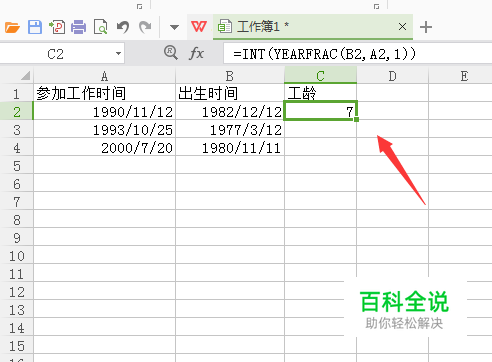The height and width of the screenshot is (362, 492).
Task: Click the left ribbon group dialog launcher
Action: pos(140,6)
